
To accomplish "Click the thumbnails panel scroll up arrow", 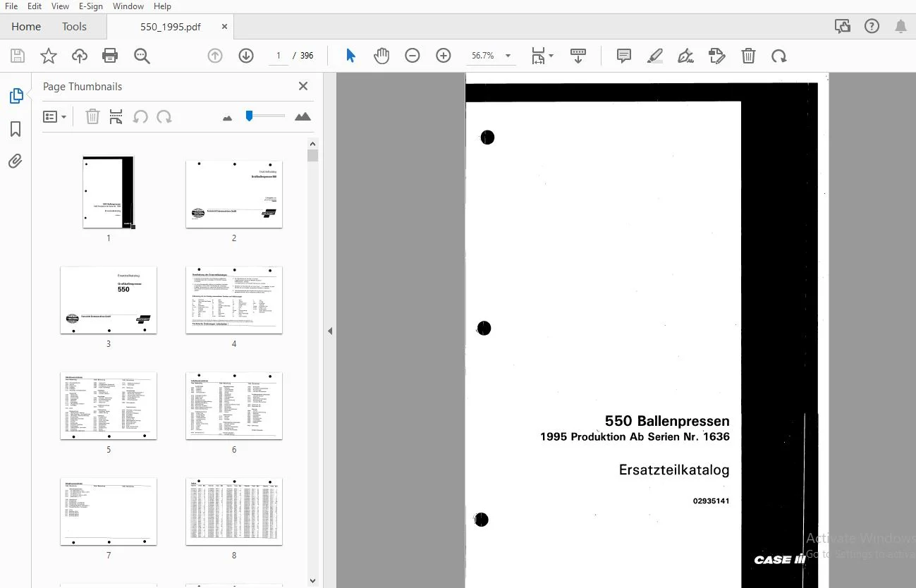I will 313,143.
